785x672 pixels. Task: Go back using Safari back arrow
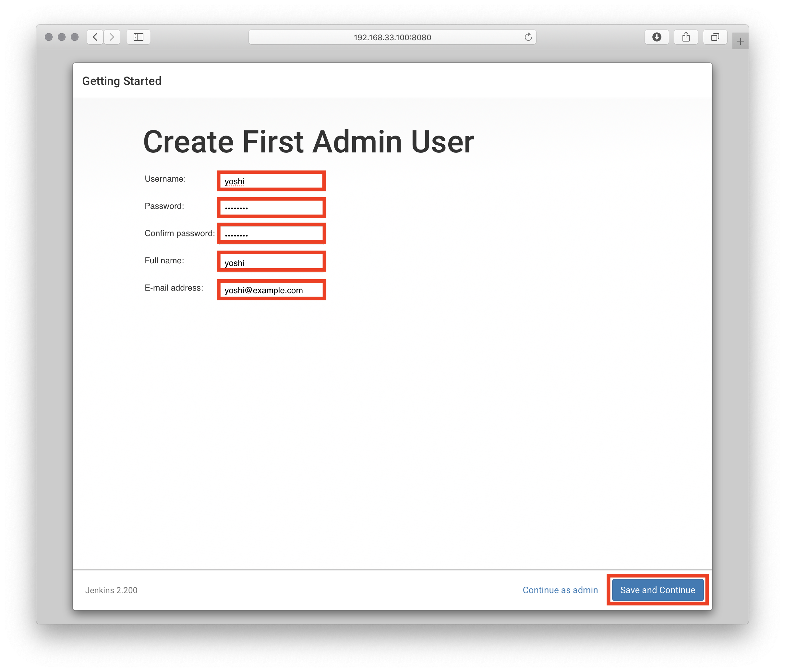pyautogui.click(x=95, y=37)
